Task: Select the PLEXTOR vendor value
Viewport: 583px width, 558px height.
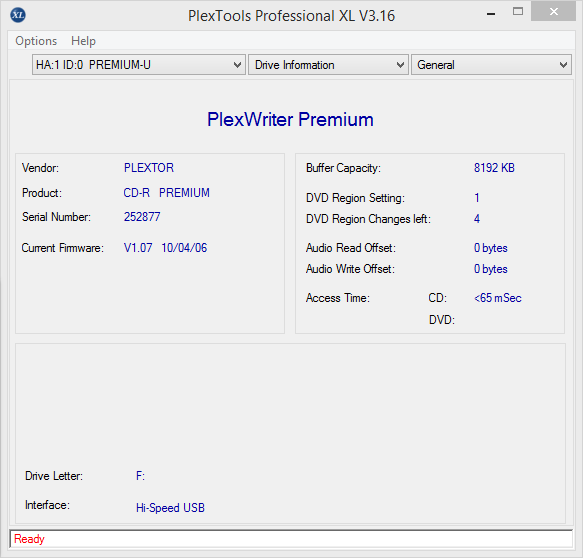Action: pyautogui.click(x=149, y=168)
